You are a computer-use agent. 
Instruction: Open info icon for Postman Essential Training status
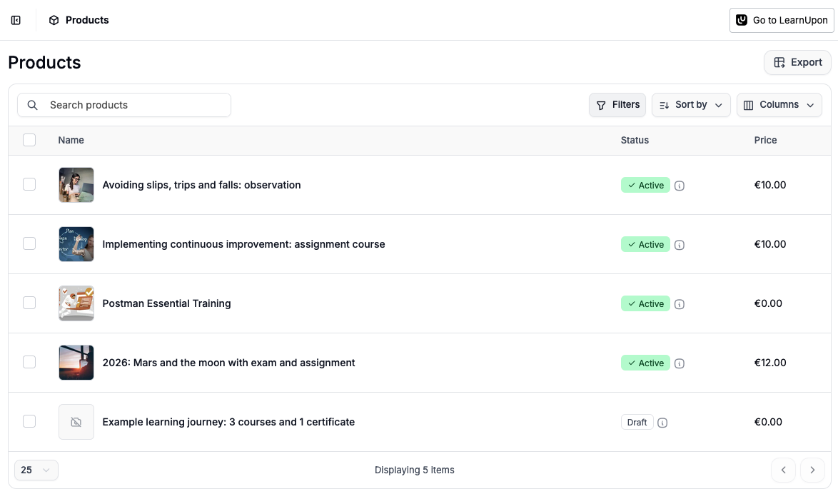[x=680, y=304]
